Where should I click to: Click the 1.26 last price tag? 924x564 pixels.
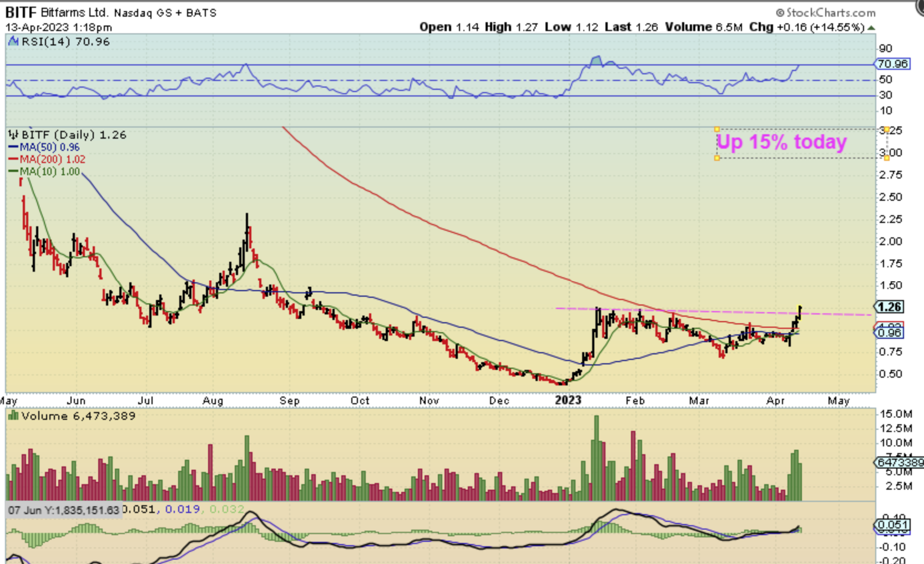[890, 307]
